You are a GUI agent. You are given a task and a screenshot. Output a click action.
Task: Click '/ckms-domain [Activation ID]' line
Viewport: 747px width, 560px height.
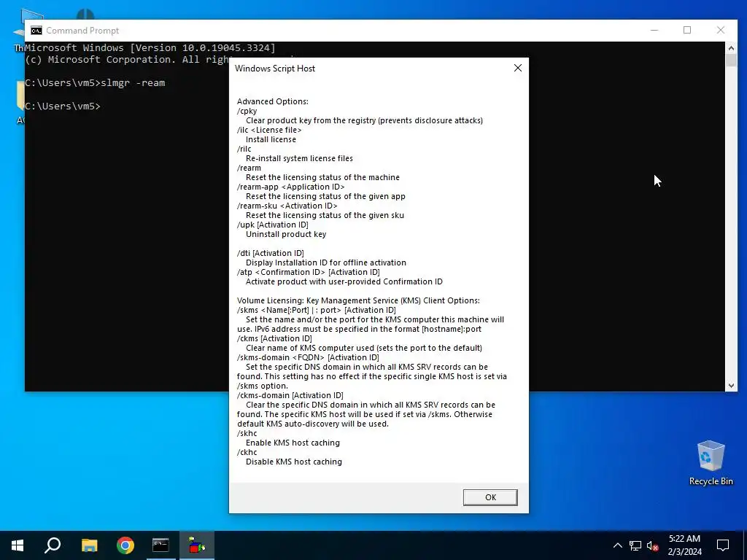click(x=290, y=395)
